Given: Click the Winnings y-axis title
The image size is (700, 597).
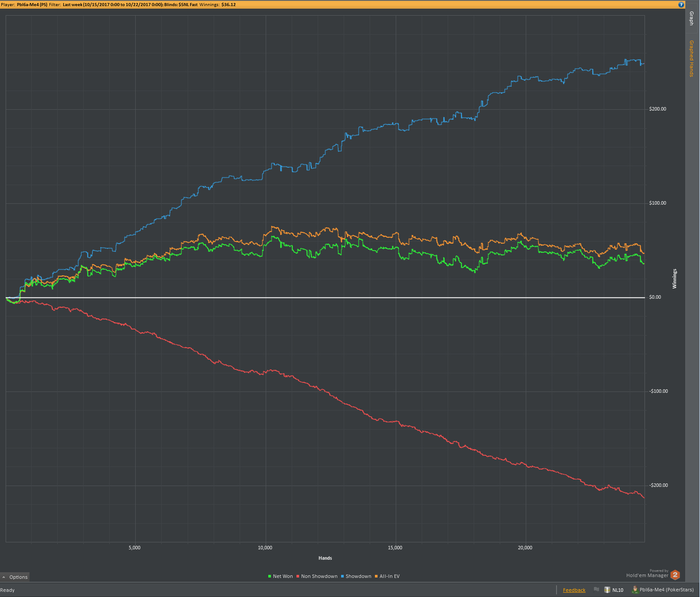Looking at the screenshot, I should [x=675, y=279].
